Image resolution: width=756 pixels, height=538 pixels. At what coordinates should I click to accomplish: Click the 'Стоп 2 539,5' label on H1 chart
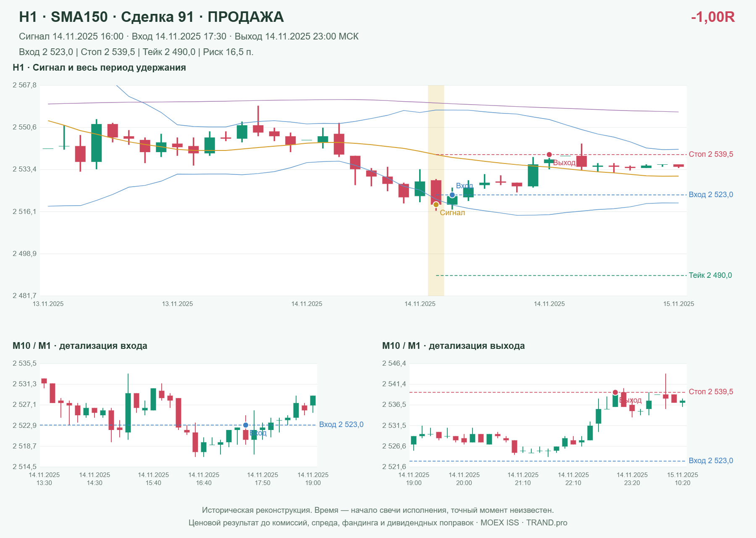pos(711,154)
